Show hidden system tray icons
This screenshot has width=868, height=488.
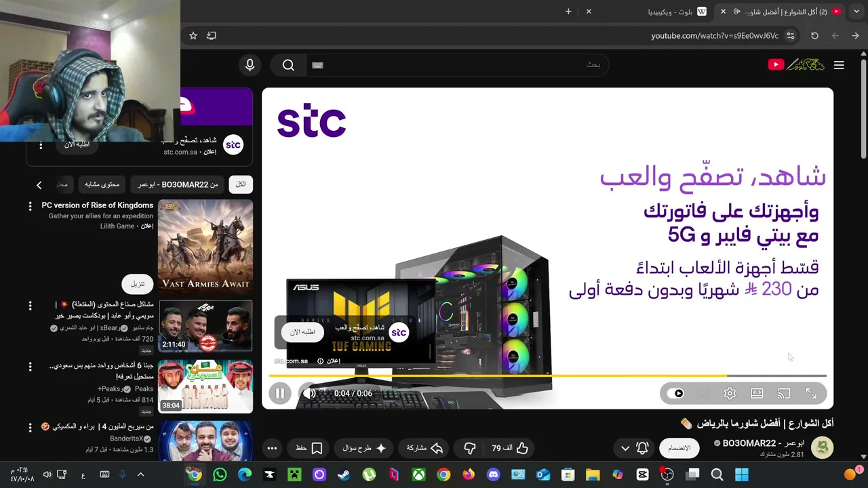pyautogui.click(x=140, y=474)
